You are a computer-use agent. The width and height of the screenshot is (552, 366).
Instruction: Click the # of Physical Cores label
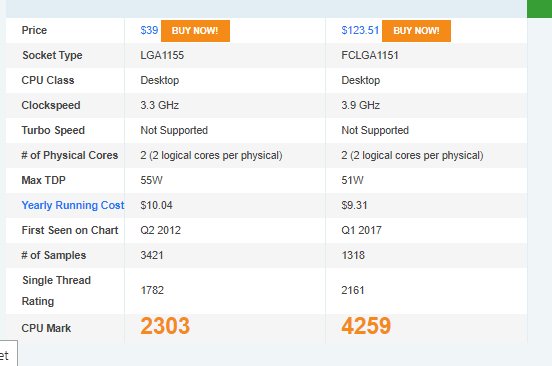[70, 155]
